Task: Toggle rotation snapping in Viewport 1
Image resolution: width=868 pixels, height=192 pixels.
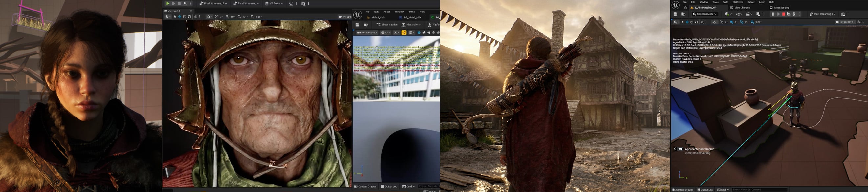Action: pyautogui.click(x=239, y=17)
